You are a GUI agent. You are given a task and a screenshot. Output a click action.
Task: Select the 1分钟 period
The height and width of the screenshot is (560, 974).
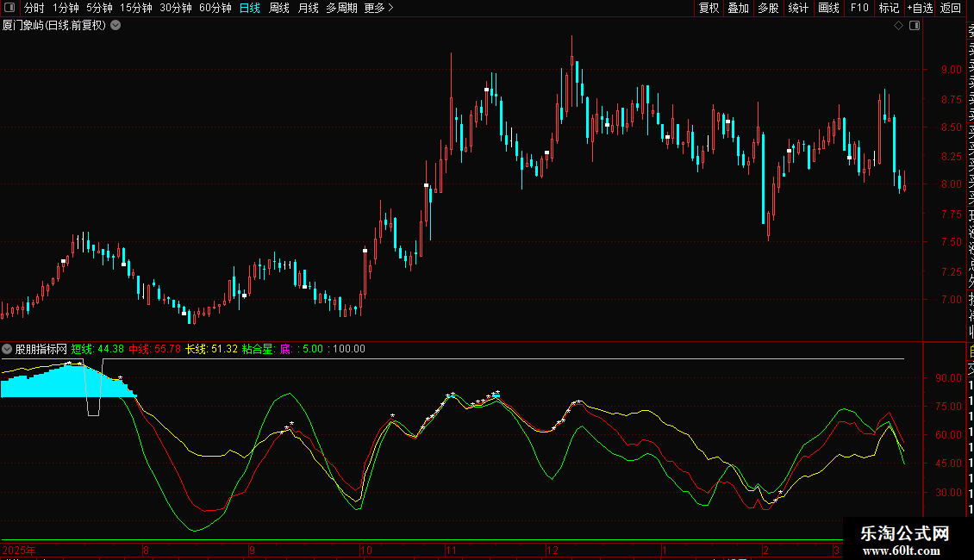point(66,8)
